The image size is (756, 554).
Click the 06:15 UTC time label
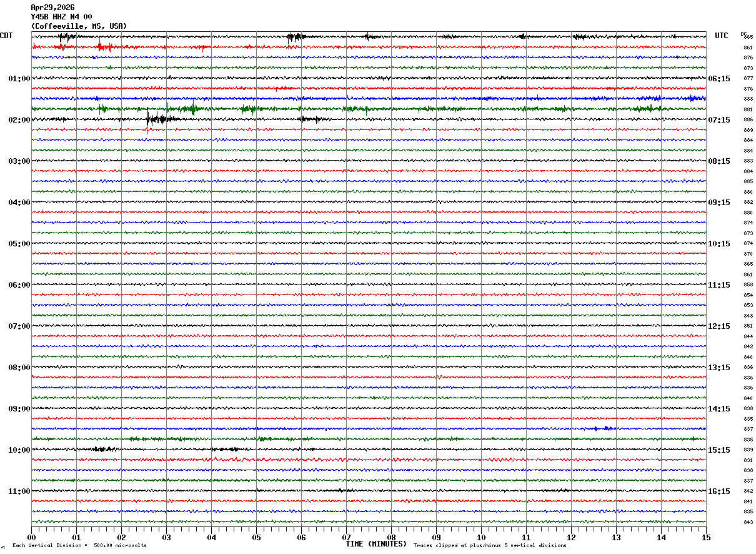click(719, 79)
